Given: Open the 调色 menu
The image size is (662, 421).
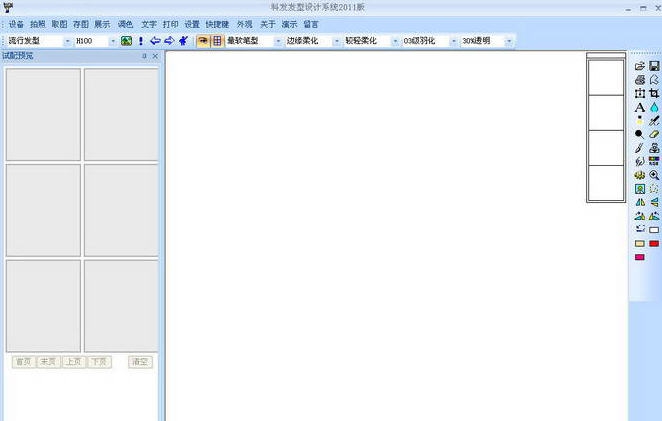Looking at the screenshot, I should pyautogui.click(x=125, y=24).
